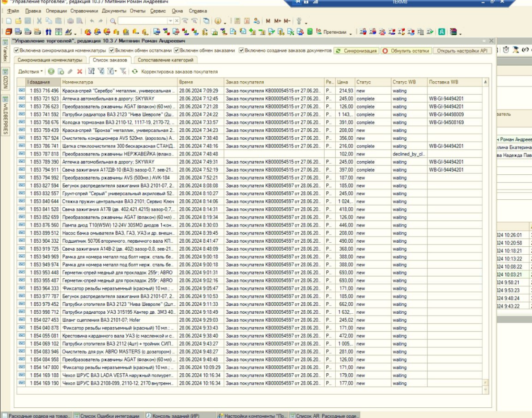Screen dimensions: 532x418
Task: Click the green add row icon
Action: 50,71
